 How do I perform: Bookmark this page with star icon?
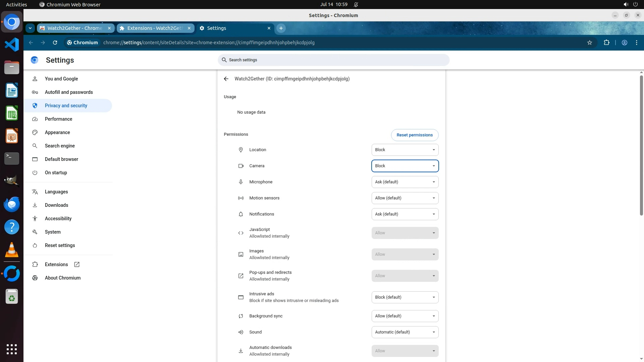[x=590, y=43]
